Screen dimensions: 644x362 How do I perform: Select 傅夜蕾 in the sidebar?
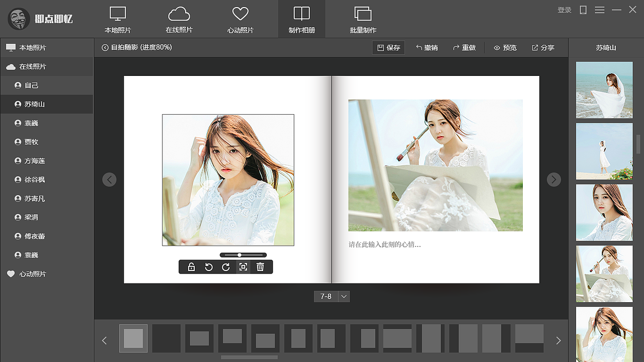click(47, 236)
